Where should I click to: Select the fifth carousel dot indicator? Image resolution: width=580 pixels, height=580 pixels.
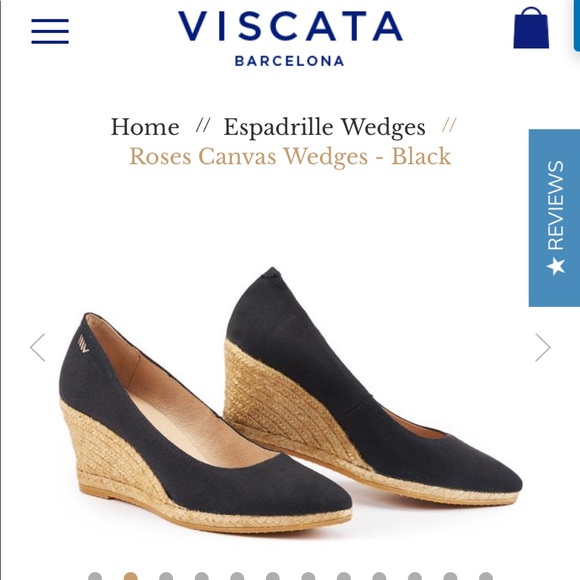237,576
